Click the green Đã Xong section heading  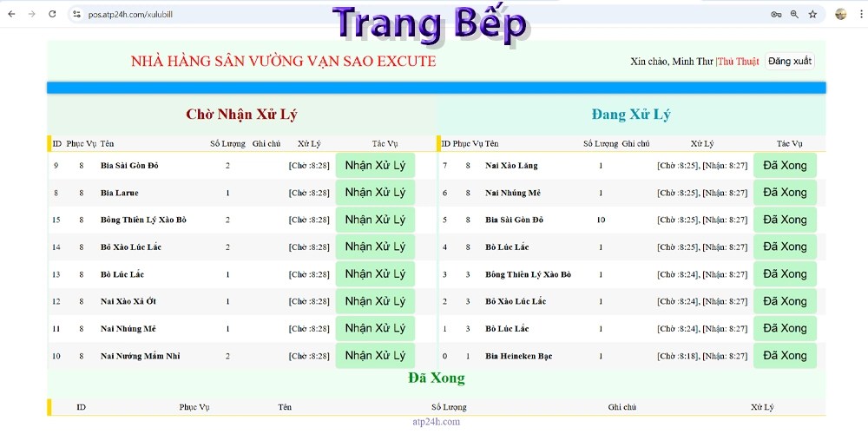click(x=437, y=378)
